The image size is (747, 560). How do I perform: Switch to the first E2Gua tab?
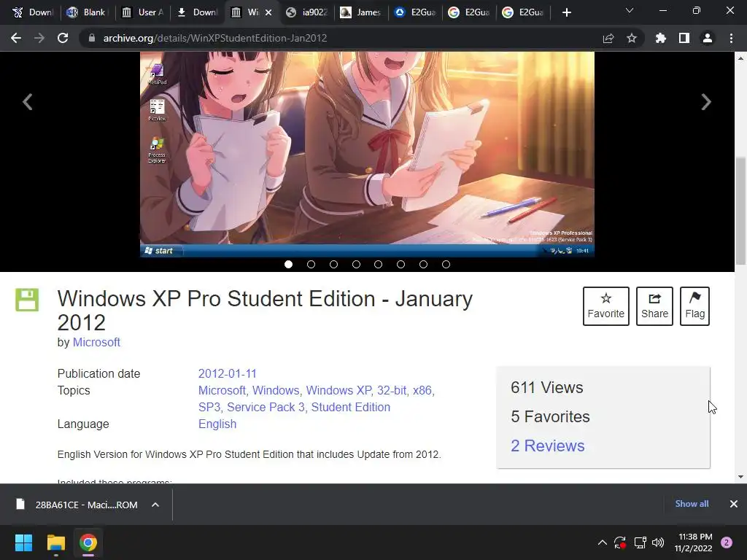tap(416, 12)
